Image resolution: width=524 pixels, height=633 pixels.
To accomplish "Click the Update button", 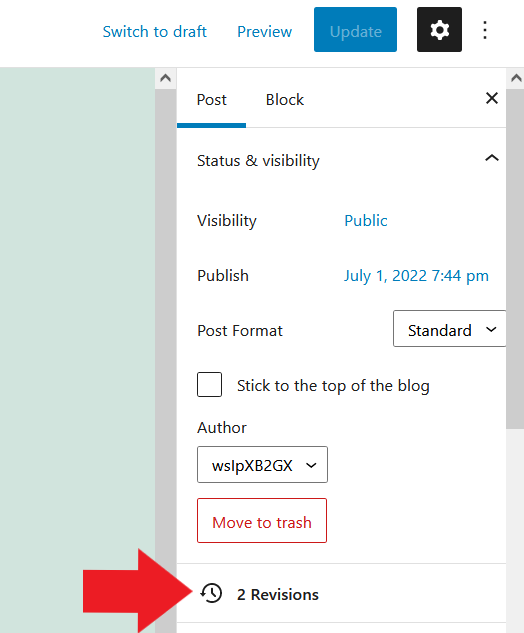I will [x=355, y=29].
